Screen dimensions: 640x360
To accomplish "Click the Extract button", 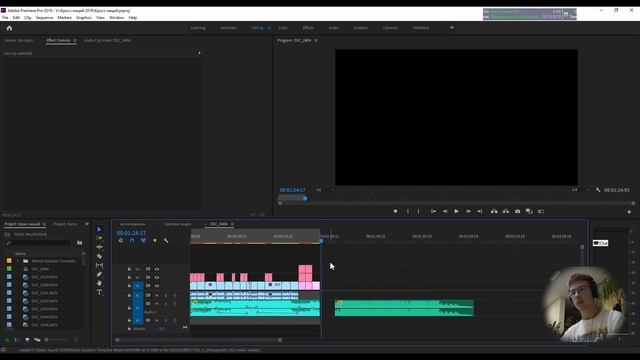I will point(506,211).
